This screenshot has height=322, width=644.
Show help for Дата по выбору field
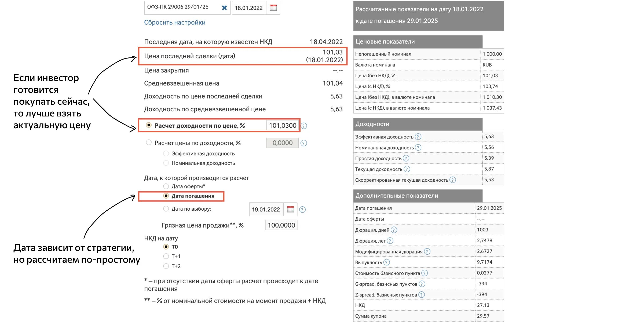(x=302, y=210)
